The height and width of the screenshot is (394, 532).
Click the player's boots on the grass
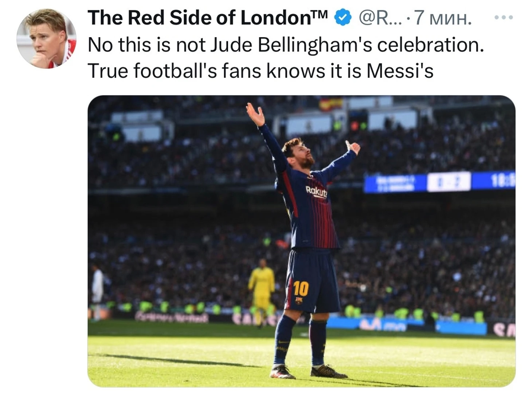click(308, 372)
